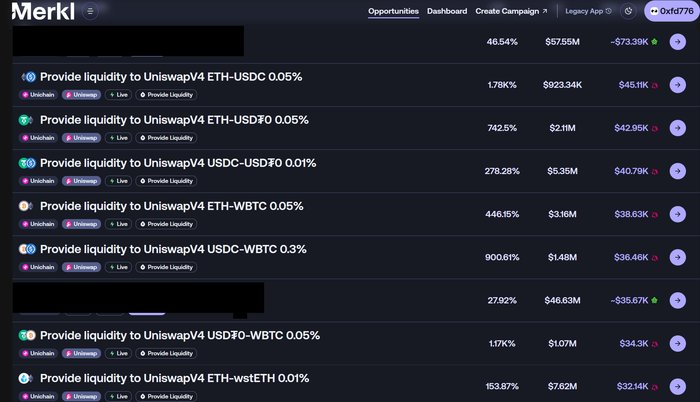Click arrow button for ETH-wstETH 0.01% row
700x402 pixels.
[x=677, y=386]
